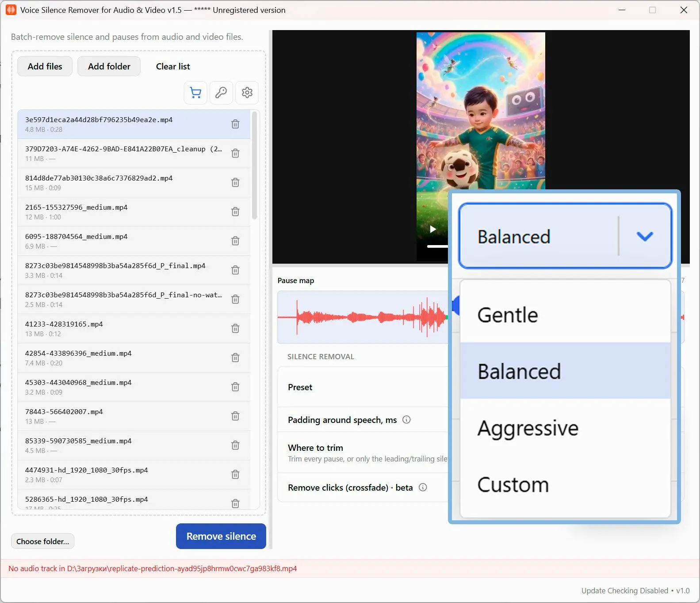The height and width of the screenshot is (603, 700).
Task: Delete 41233-428319165.mp4 via trash icon
Action: tap(235, 329)
